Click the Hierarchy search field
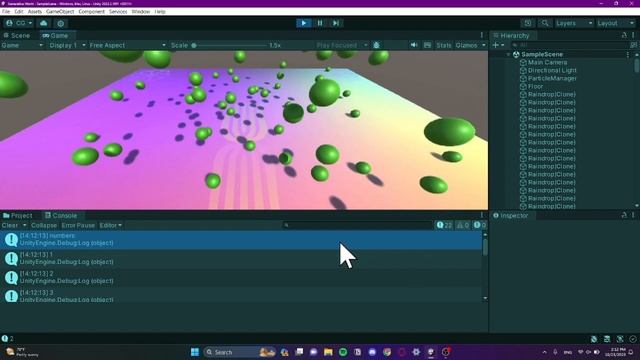Screen dimensions: 640x360 (x=569, y=45)
